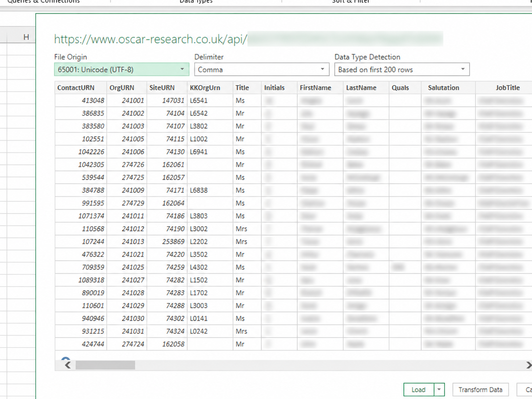Click ContactURN cell 107244

(81, 242)
